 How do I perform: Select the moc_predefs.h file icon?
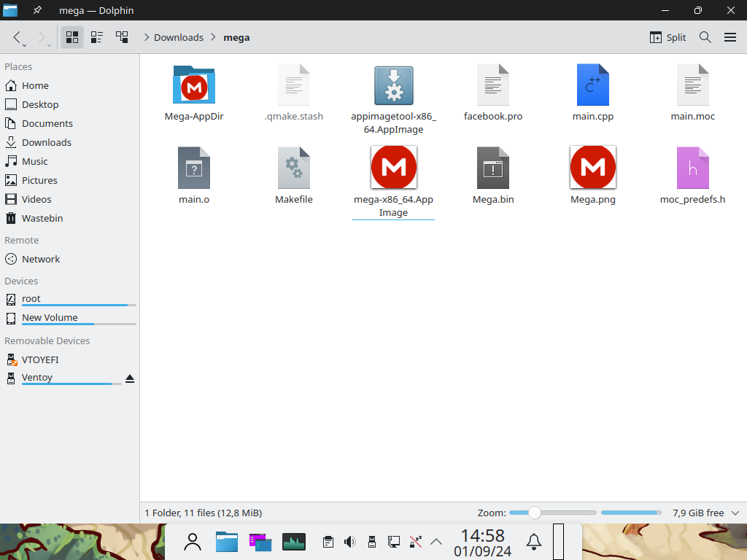tap(693, 168)
